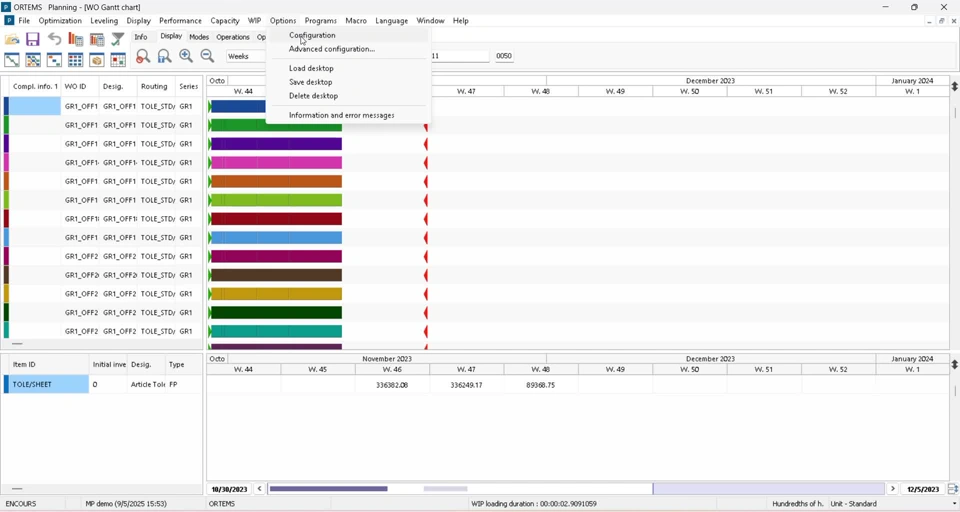The height and width of the screenshot is (512, 960).
Task: Click the purple horizontal timeline scrollbar thumb
Action: pyautogui.click(x=328, y=489)
